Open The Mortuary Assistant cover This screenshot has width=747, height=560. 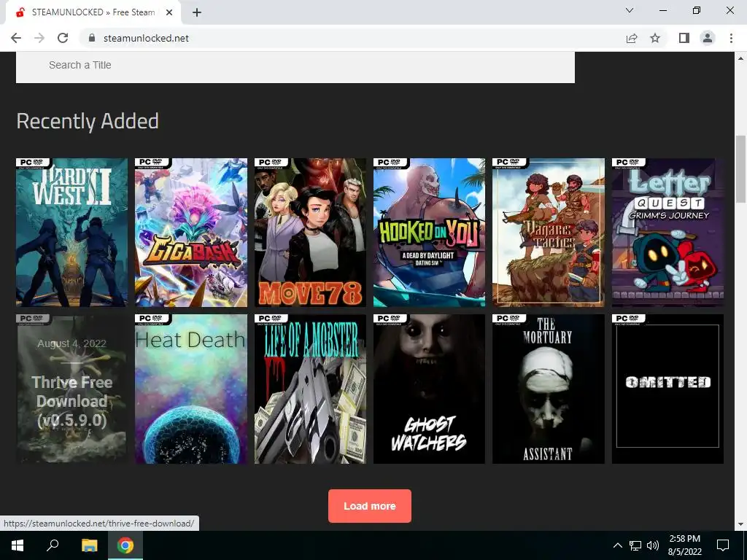[x=549, y=389]
